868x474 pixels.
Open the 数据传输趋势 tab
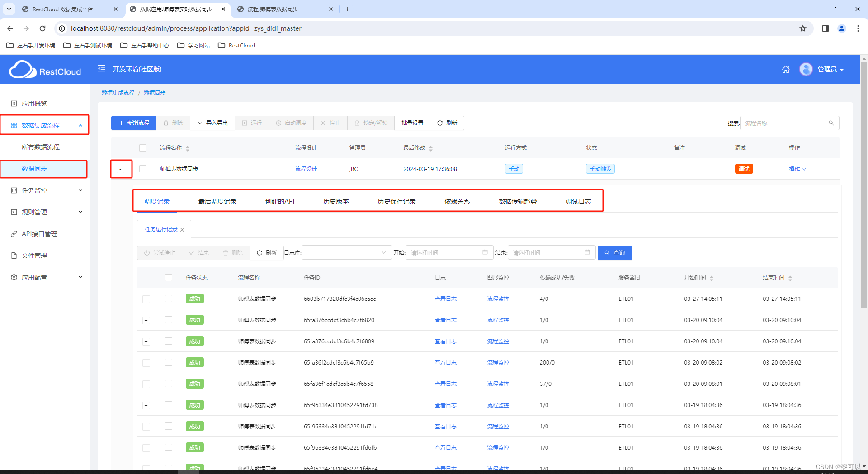(517, 201)
